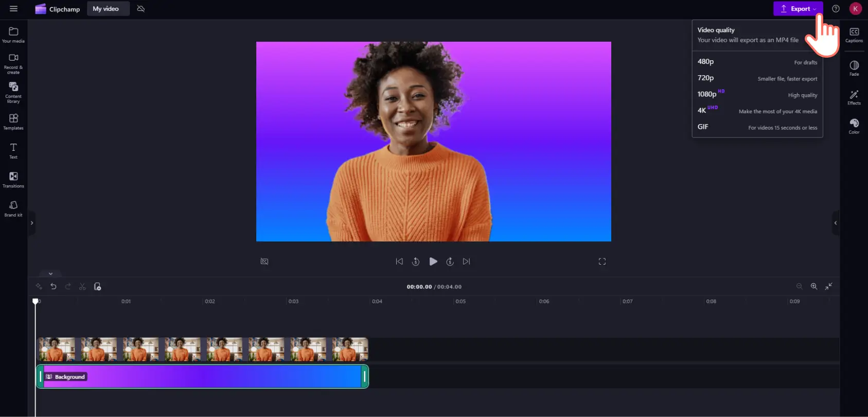
Task: Select 4K UHD export quality
Action: [x=757, y=111]
